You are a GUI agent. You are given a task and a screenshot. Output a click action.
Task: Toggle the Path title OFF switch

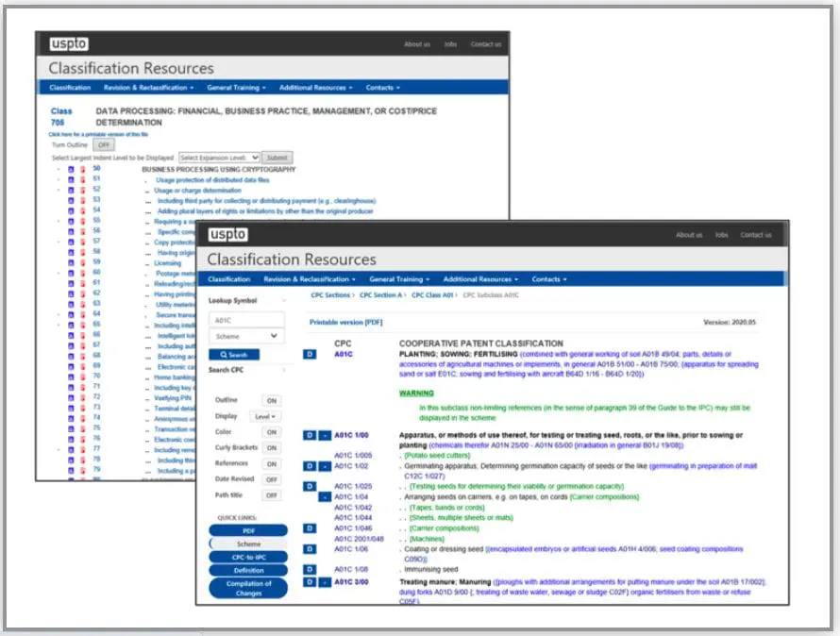pos(272,495)
